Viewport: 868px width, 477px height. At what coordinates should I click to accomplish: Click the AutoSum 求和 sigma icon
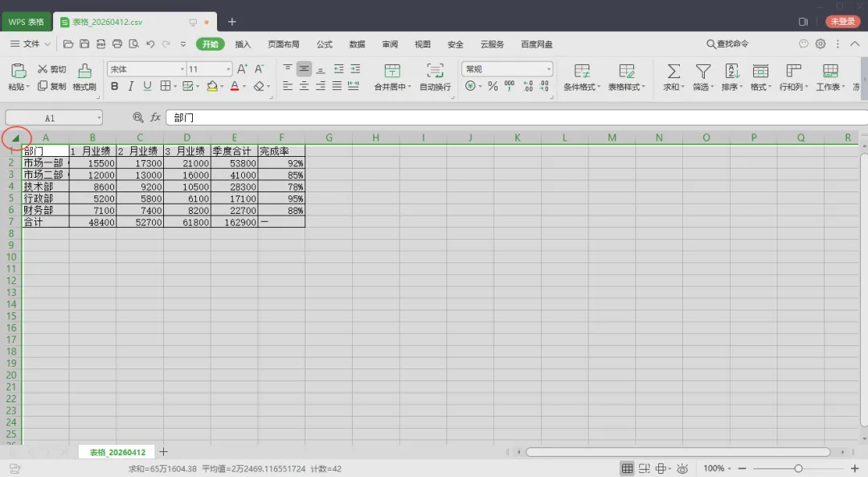pos(674,71)
